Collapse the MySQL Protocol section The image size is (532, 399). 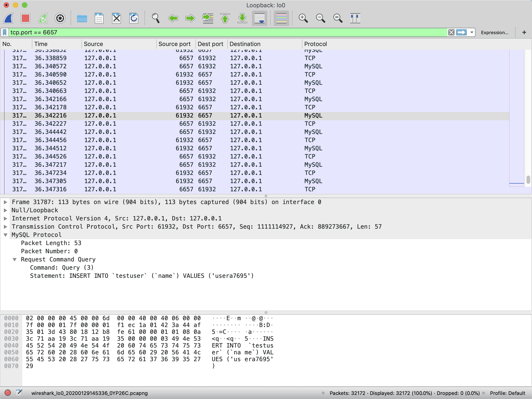pos(5,235)
